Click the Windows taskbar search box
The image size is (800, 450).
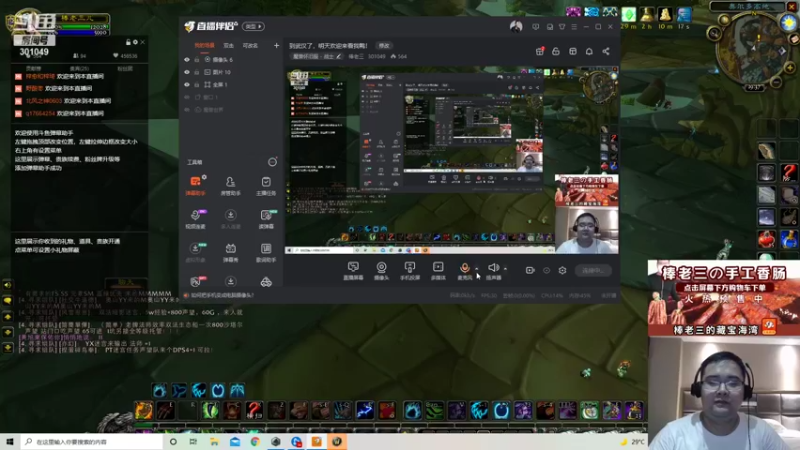point(92,442)
